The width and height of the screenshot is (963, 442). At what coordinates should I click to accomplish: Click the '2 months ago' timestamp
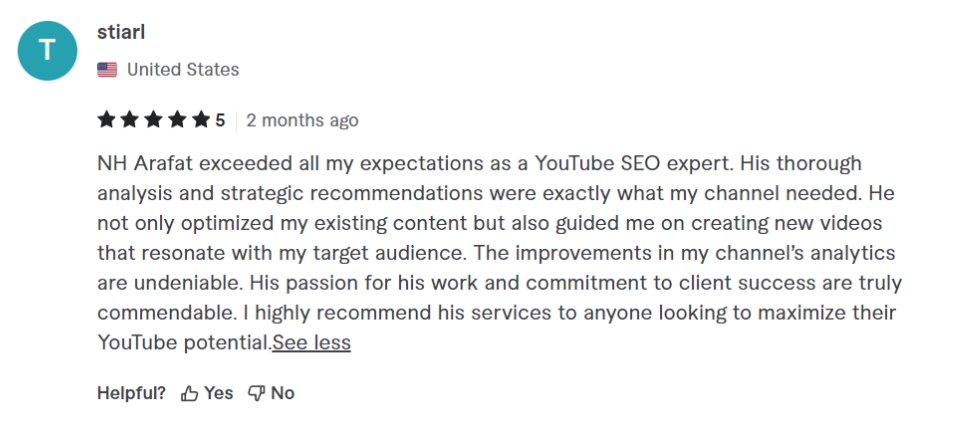[302, 121]
